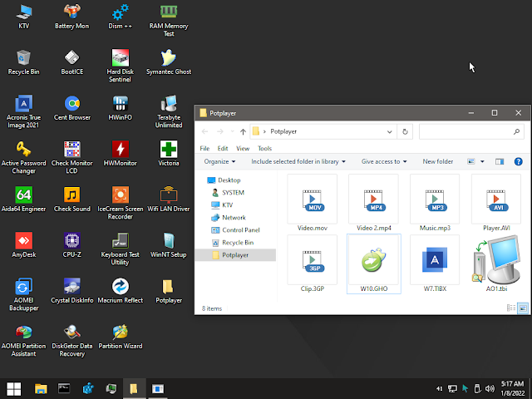The width and height of the screenshot is (532, 399).
Task: Launch AOMEI Backupper desktop icon
Action: [24, 294]
